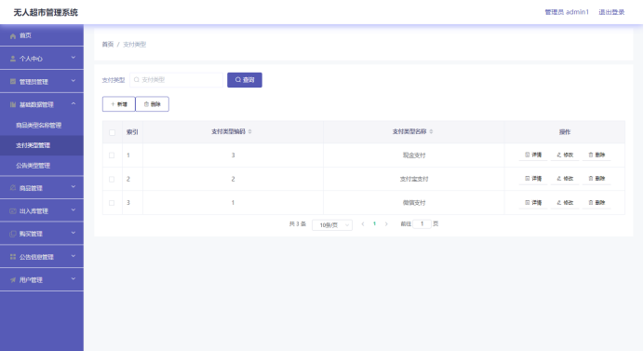Click the 删除 button next to 新增
The image size is (644, 351).
152,104
